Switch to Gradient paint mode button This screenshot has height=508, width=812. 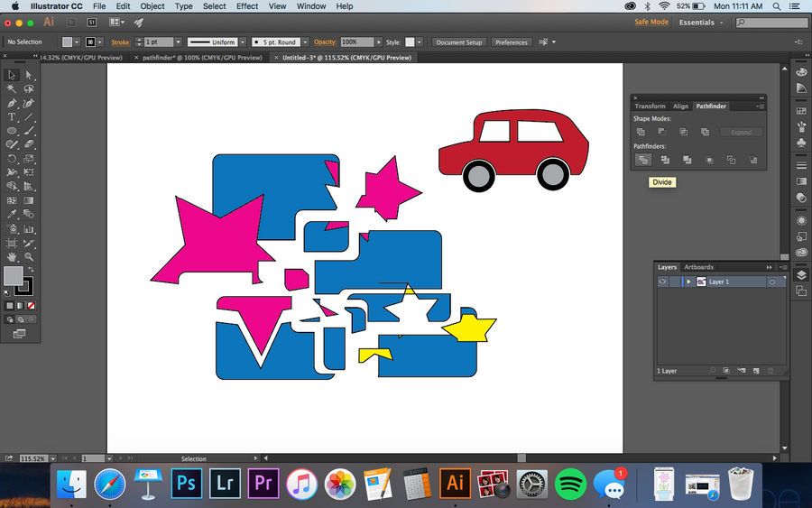[20, 306]
